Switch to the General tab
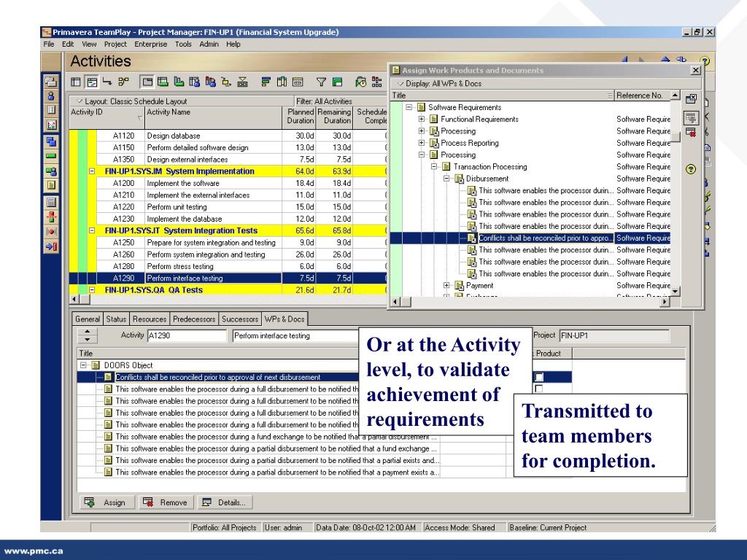This screenshot has width=747, height=560. (88, 319)
